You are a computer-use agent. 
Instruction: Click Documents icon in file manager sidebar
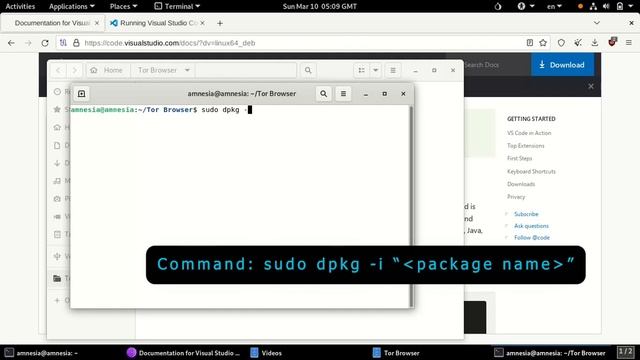point(57,145)
